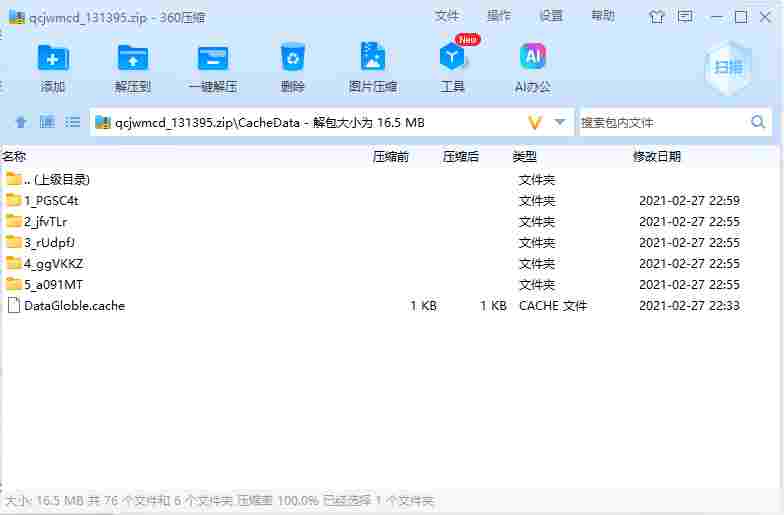Screen dimensions: 784x515
Task: Open the File (文件) menu
Action: [446, 16]
